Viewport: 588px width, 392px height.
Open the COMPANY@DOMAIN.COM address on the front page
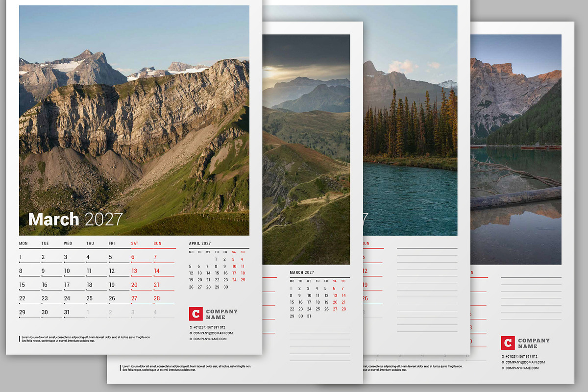click(x=213, y=333)
